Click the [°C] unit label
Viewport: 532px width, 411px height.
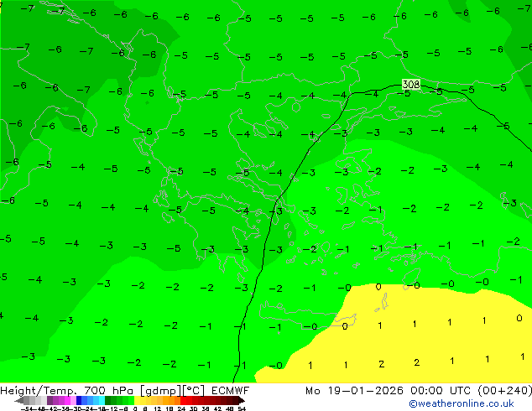click(x=193, y=391)
